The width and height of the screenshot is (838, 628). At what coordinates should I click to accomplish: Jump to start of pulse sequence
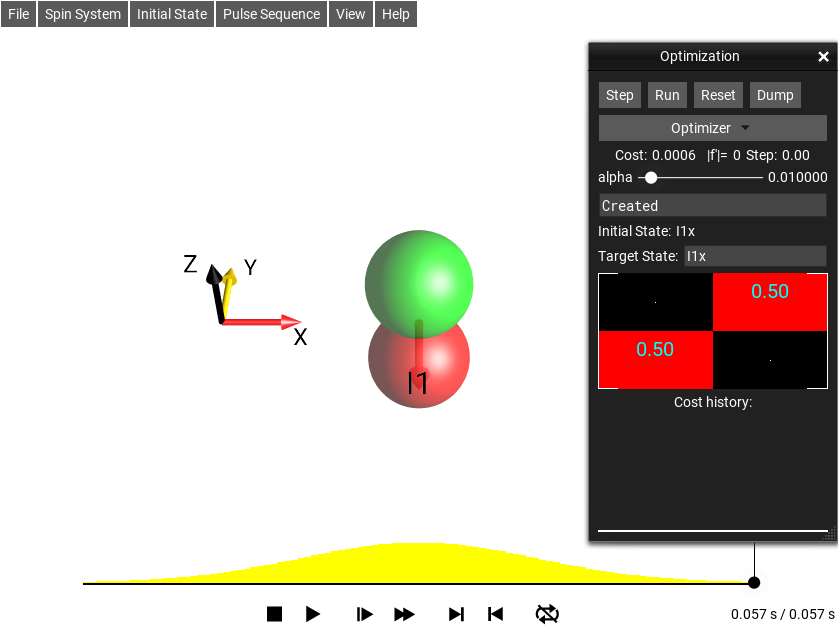point(495,614)
